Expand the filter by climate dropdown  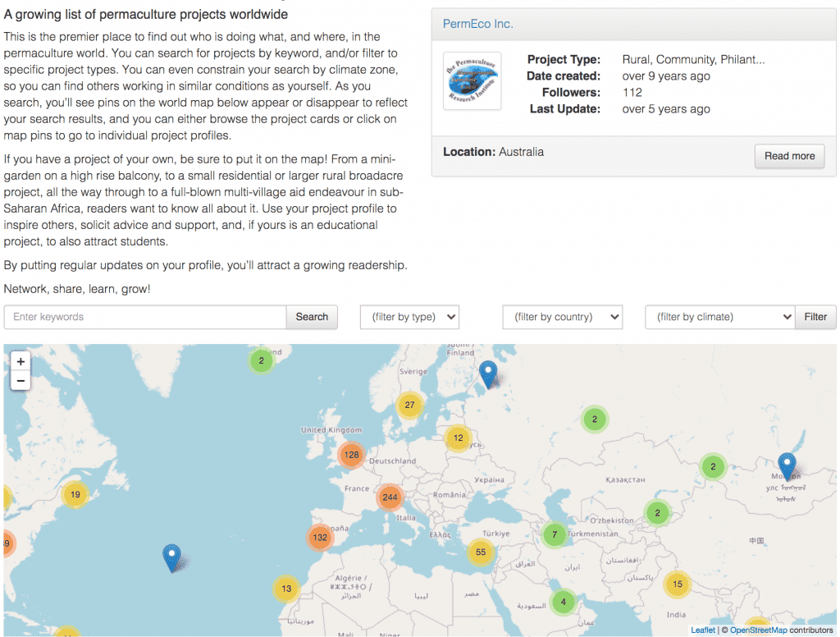[720, 317]
